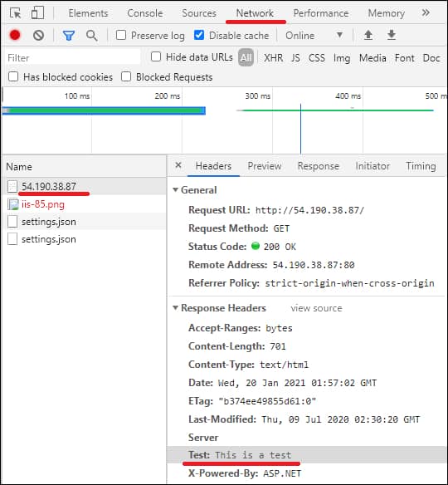Viewport: 448px width, 485px height.
Task: Filter requests by CSS
Action: point(317,58)
